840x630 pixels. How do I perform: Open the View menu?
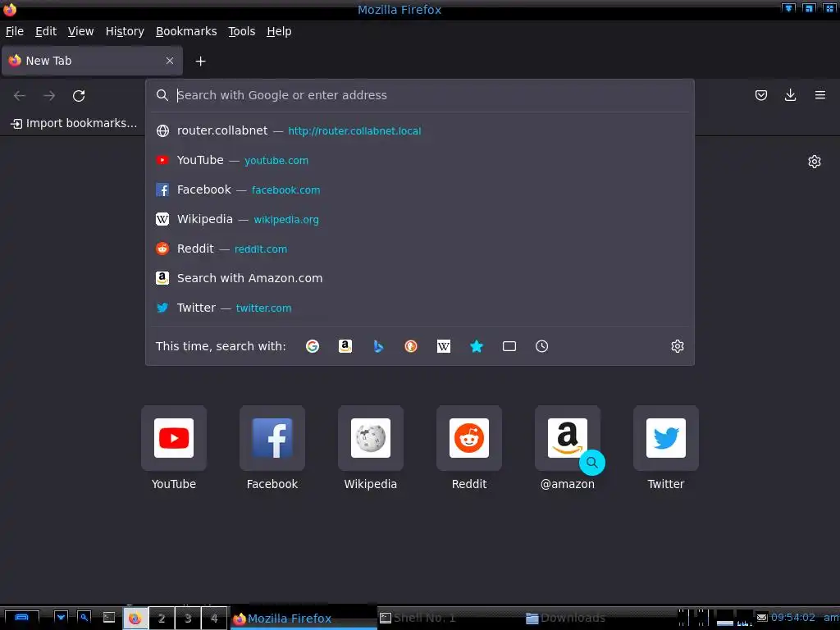click(81, 31)
